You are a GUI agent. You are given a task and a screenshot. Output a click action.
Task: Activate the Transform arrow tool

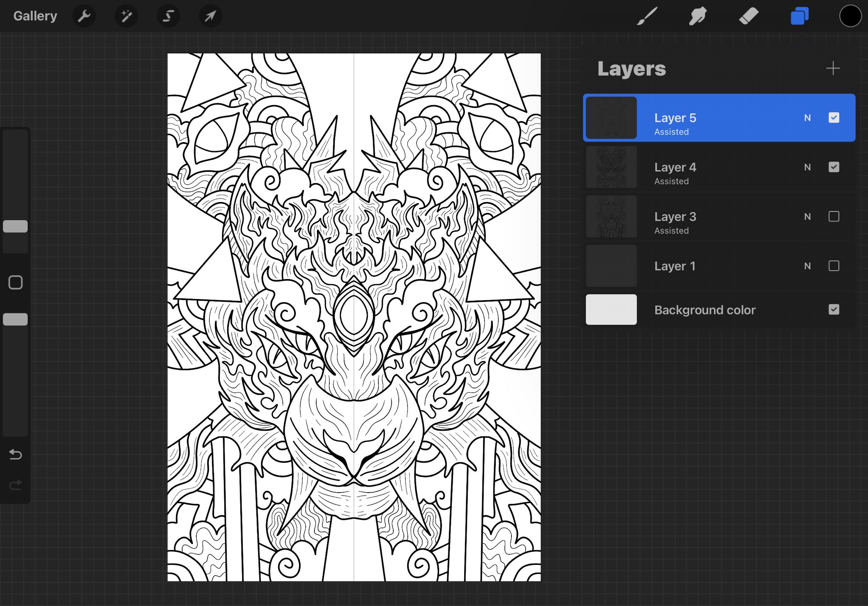[x=210, y=16]
